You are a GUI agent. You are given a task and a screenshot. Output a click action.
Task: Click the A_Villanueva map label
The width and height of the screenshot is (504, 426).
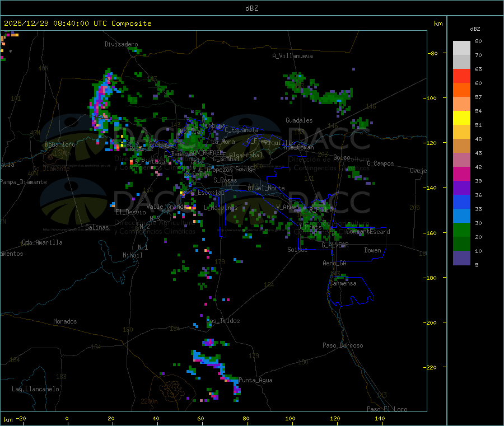pos(292,56)
